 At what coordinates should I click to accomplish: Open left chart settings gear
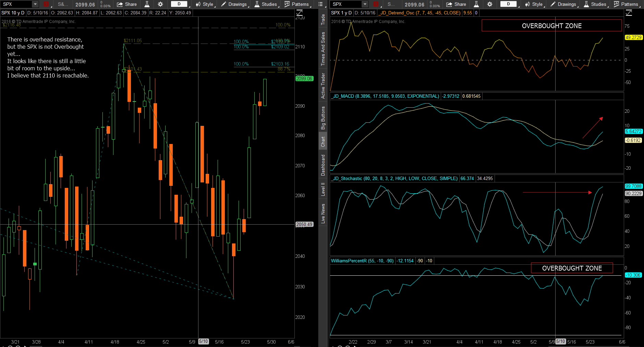click(160, 4)
